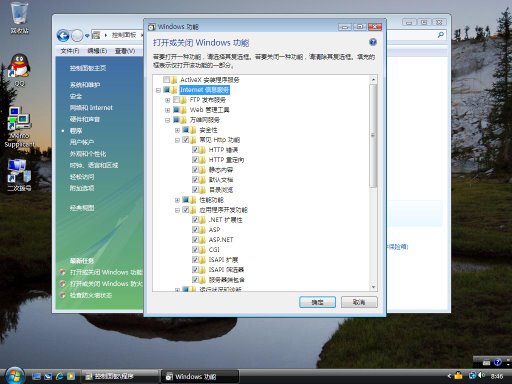
Task: Click the help question mark icon in dialog
Action: coord(373,42)
